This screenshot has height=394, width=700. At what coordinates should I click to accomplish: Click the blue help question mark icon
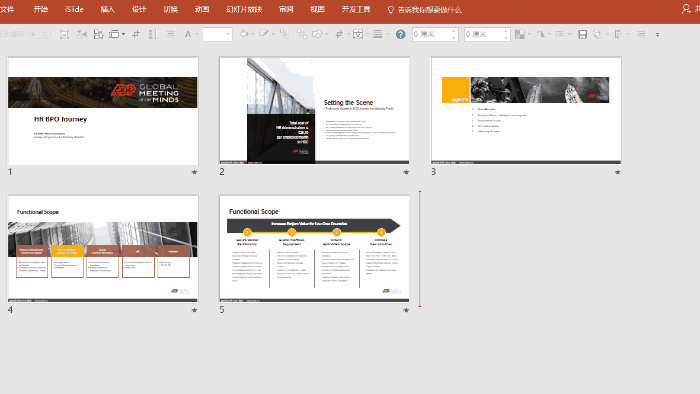[x=400, y=34]
